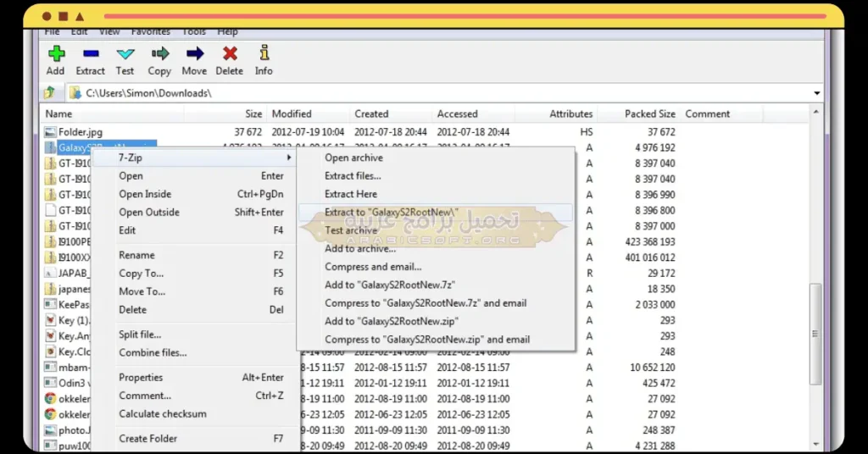Expand the 7-Zip submenu entry
The width and height of the screenshot is (868, 454).
[x=194, y=158]
